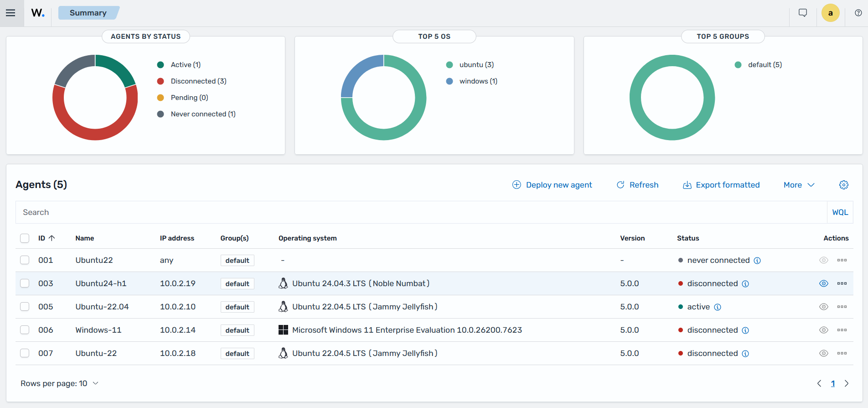This screenshot has height=408, width=868.
Task: View details of agent 005 eye icon
Action: tap(824, 307)
